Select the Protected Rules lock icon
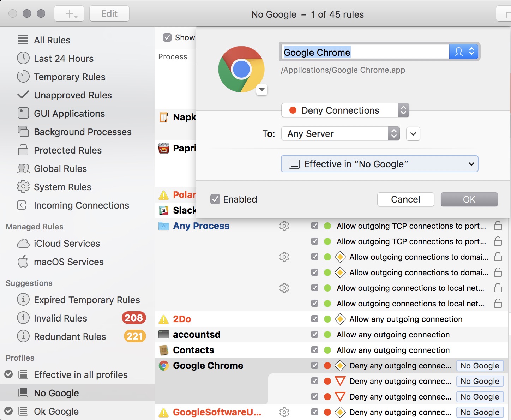Viewport: 511px width, 420px height. [x=23, y=150]
